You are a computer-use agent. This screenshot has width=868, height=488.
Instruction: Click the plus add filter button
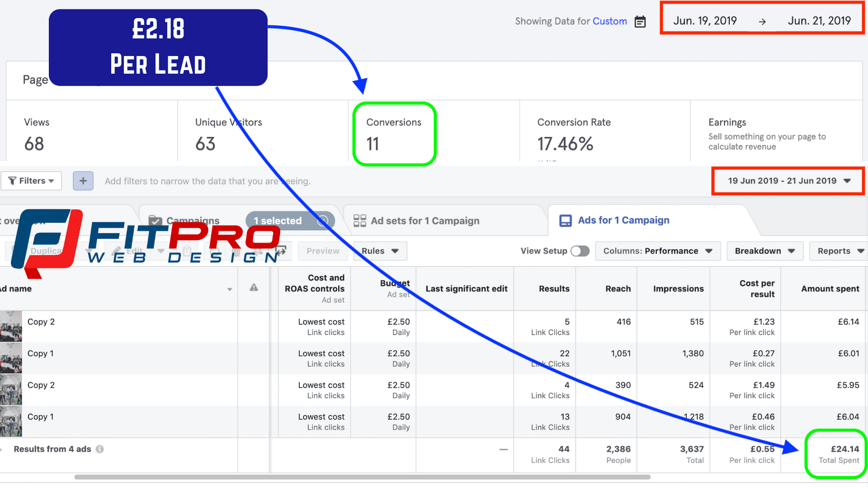coord(83,181)
